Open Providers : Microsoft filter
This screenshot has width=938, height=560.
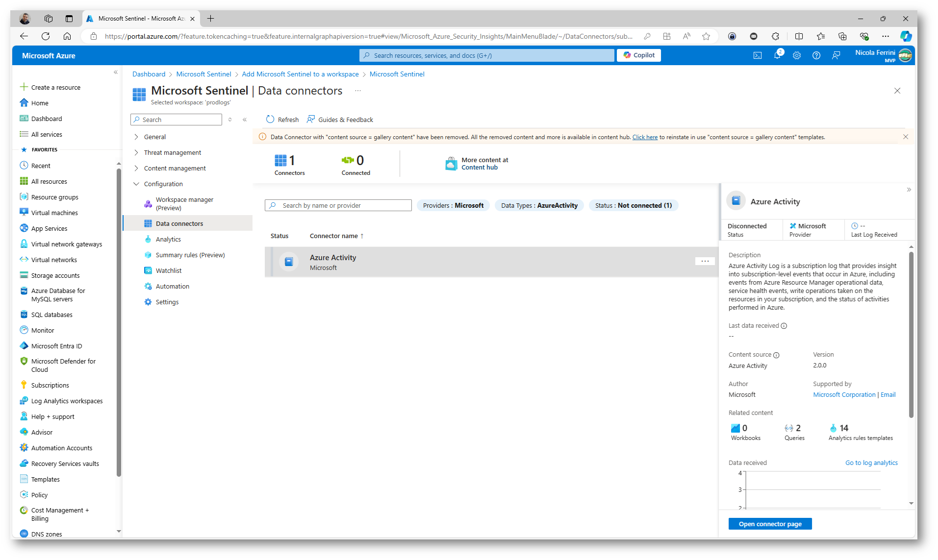point(453,205)
